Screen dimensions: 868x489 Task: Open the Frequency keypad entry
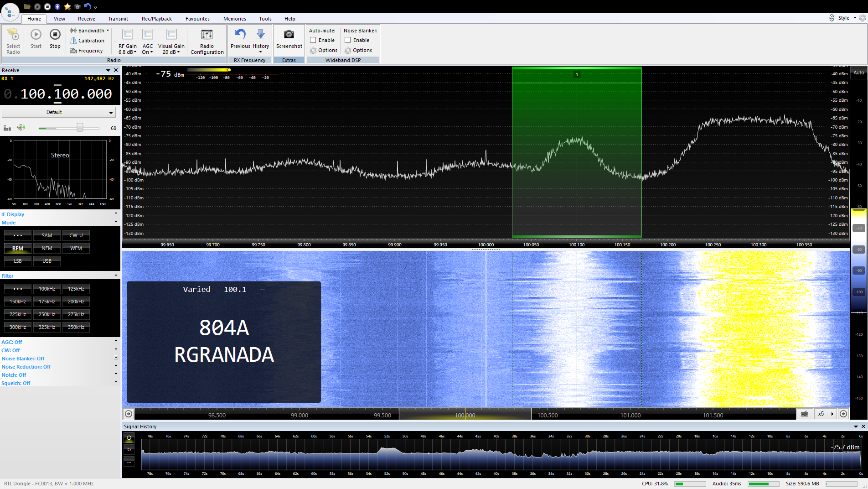click(x=86, y=51)
